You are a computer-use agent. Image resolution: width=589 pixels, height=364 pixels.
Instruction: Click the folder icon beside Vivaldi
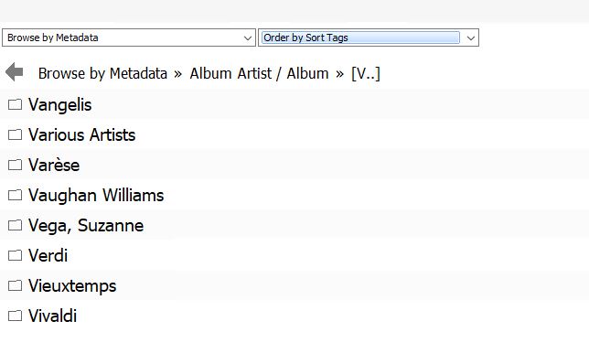click(x=15, y=316)
